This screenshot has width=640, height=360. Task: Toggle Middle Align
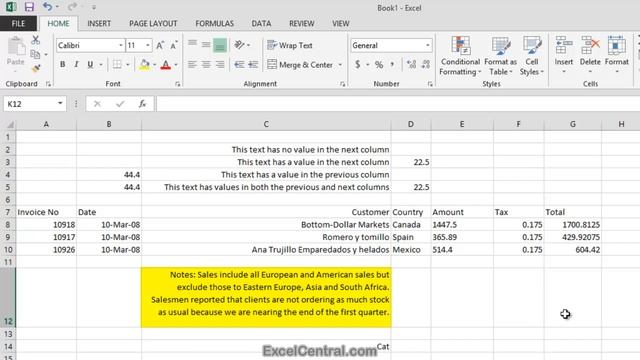click(206, 45)
